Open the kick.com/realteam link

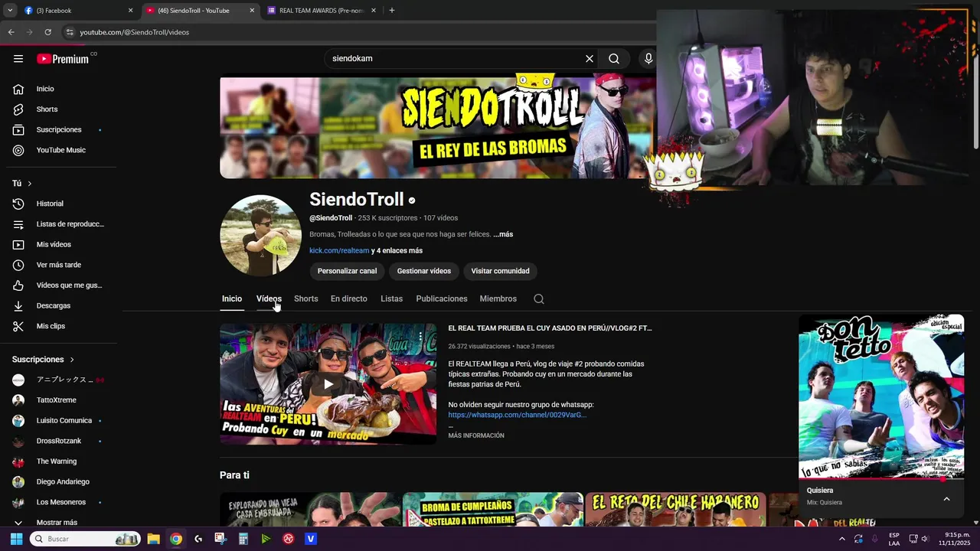[339, 251]
